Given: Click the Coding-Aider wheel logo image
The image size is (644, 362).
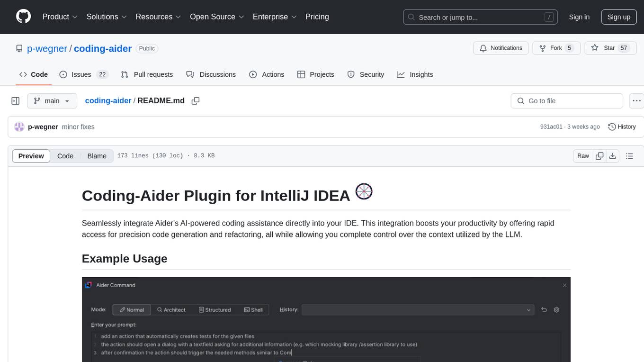Looking at the screenshot, I should click(x=364, y=191).
